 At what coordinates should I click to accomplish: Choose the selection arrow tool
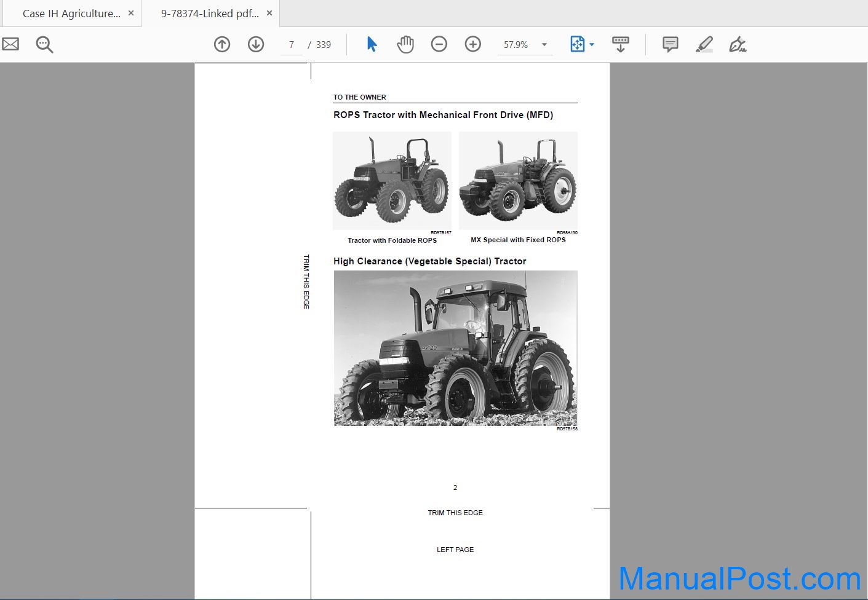pos(372,44)
